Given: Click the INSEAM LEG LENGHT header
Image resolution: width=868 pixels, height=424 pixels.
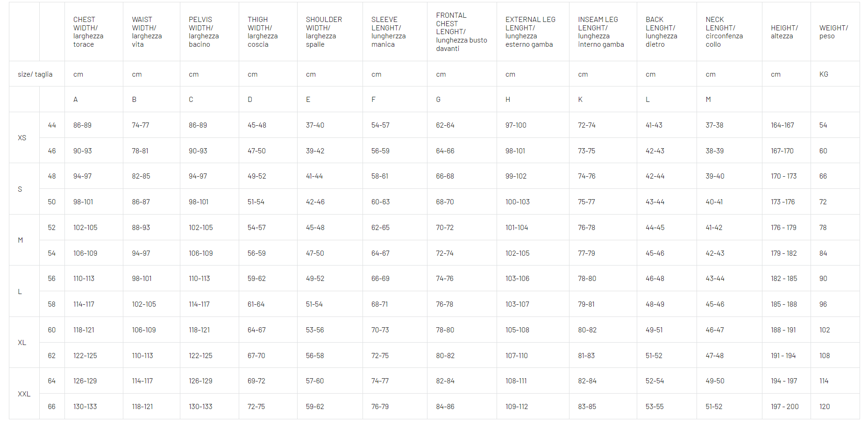Looking at the screenshot, I should tap(601, 32).
